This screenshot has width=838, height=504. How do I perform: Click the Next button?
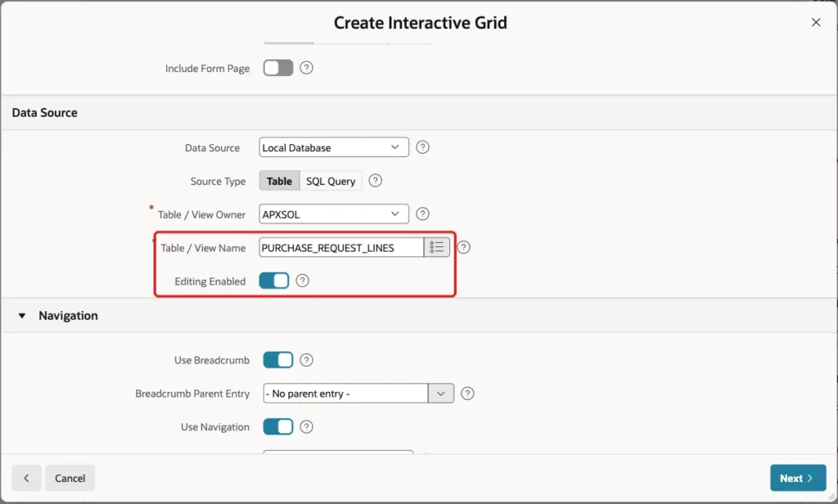pos(797,478)
